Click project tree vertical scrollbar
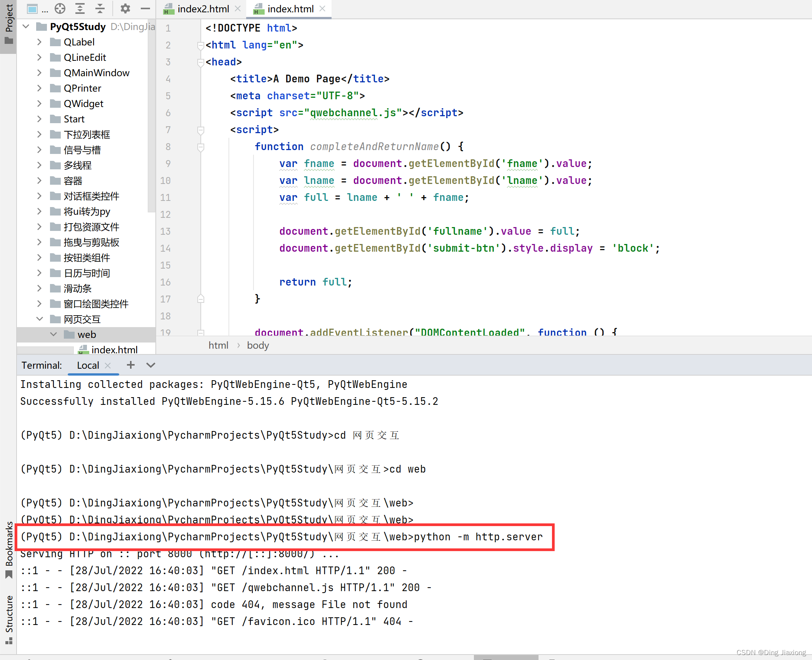Viewport: 812px width, 660px height. coord(152,115)
